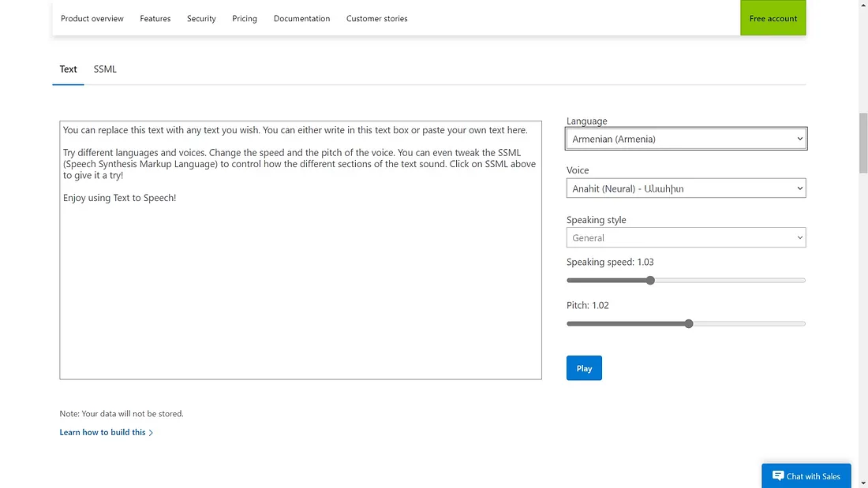Click the scrollbar down arrow
The width and height of the screenshot is (868, 488).
(x=863, y=483)
